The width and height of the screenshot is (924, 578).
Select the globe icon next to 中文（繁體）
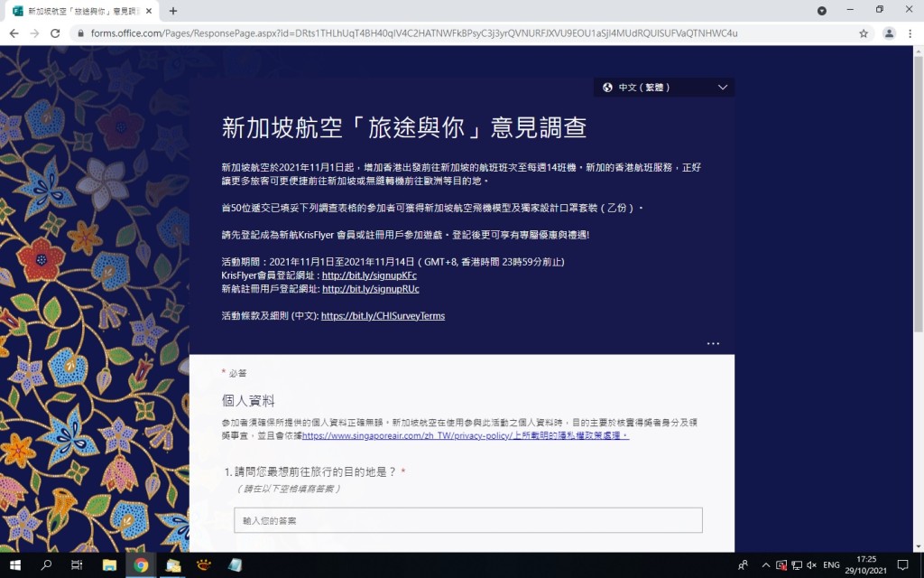tap(605, 87)
